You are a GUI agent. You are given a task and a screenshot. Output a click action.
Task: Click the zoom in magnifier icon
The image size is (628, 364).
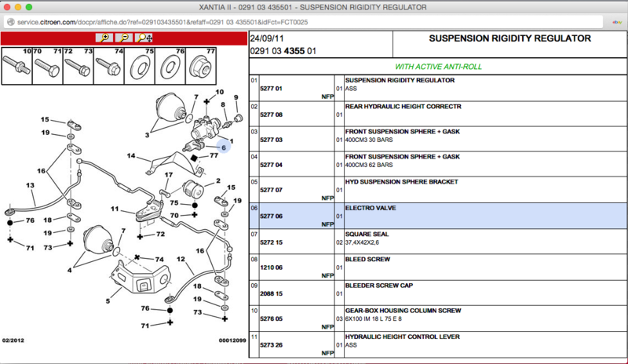coord(104,38)
